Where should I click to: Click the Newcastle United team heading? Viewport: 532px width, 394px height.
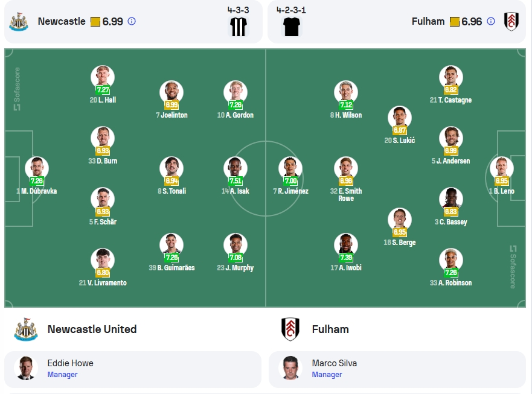pyautogui.click(x=92, y=329)
